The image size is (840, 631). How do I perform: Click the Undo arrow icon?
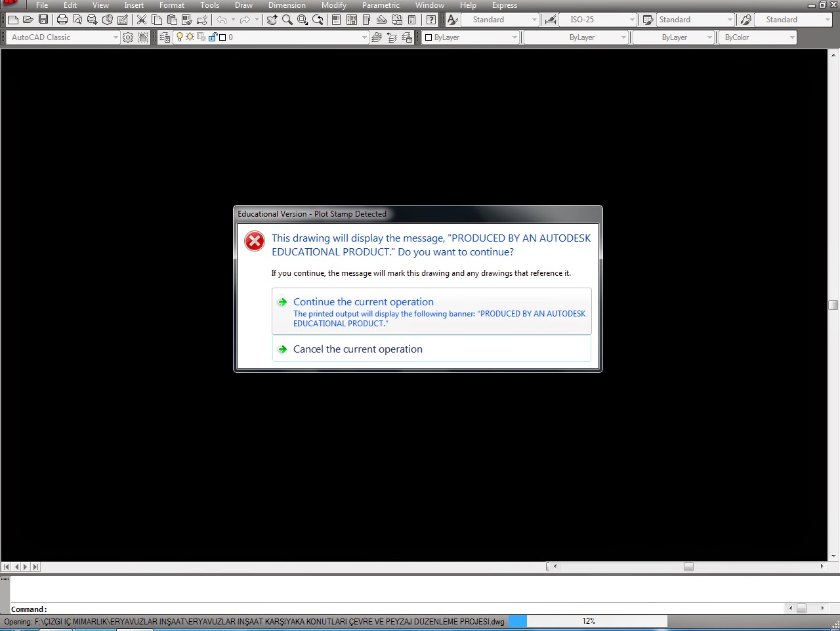pyautogui.click(x=222, y=20)
